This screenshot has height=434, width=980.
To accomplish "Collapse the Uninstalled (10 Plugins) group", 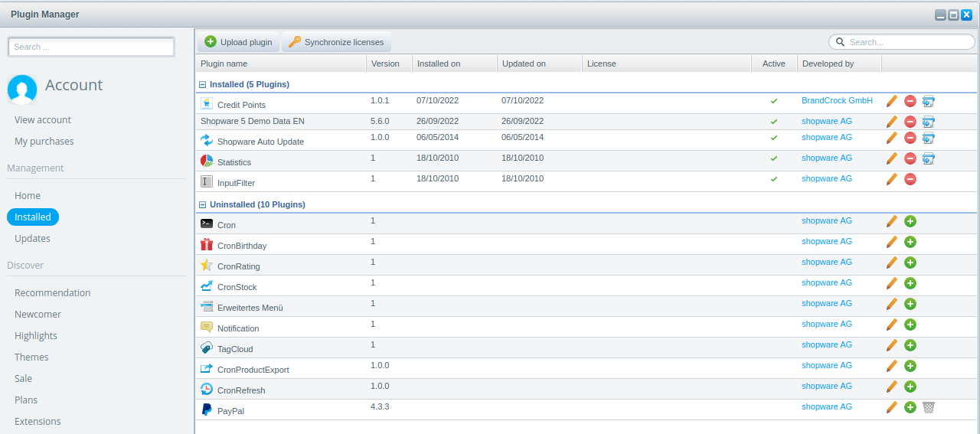I will 203,205.
